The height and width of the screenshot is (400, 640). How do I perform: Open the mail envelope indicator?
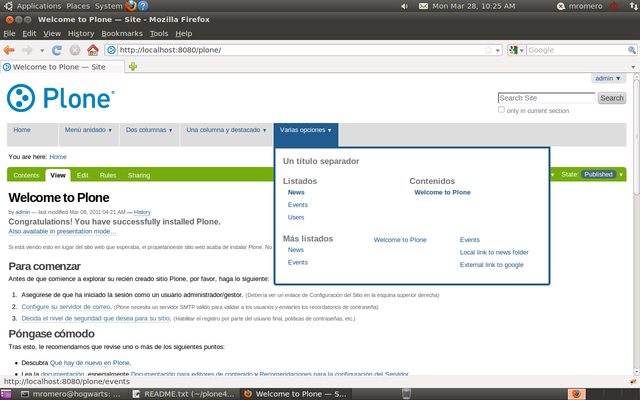(423, 6)
